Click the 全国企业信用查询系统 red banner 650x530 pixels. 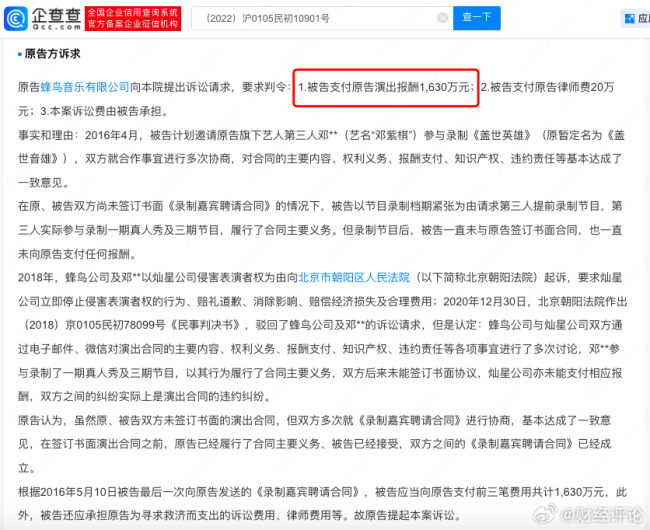click(133, 18)
